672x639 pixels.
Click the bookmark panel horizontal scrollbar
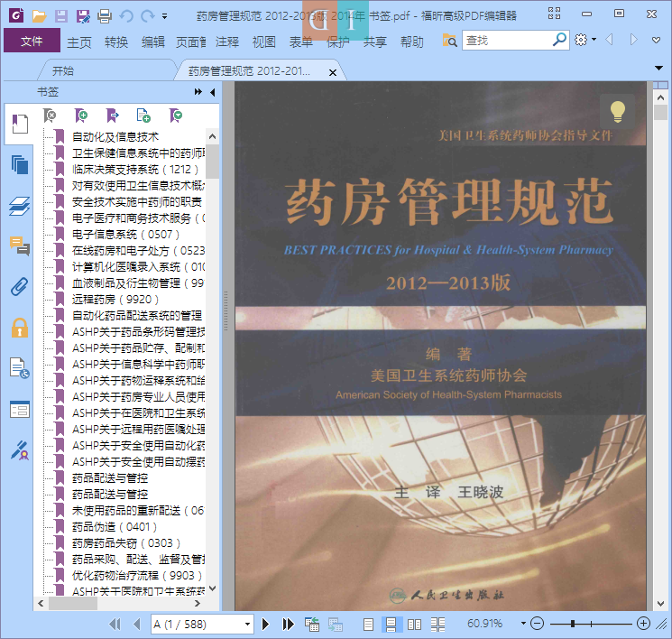click(x=73, y=604)
